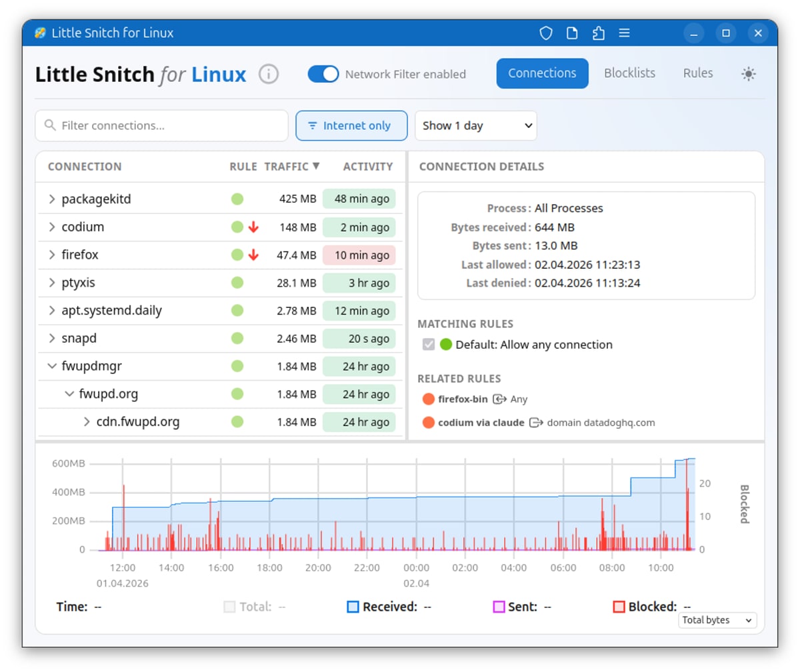Screen dimensions: 800x672
Task: Open the Show 1 day dropdown
Action: tap(476, 125)
